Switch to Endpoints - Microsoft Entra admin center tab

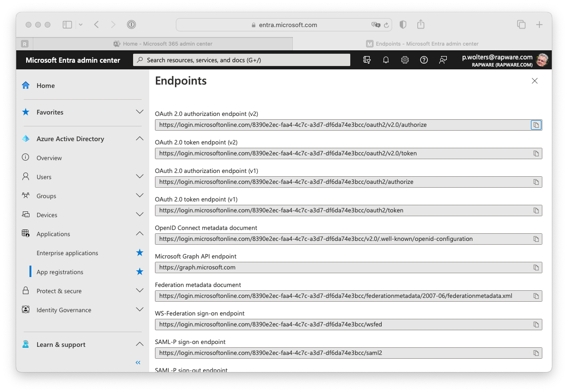[x=423, y=44]
